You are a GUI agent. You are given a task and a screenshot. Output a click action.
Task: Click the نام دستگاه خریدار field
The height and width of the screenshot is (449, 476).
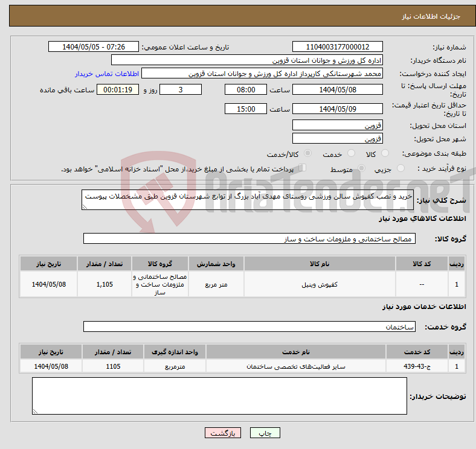[x=247, y=60]
